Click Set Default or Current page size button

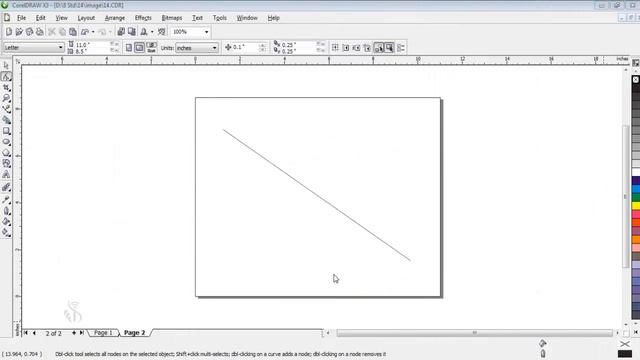[x=151, y=48]
